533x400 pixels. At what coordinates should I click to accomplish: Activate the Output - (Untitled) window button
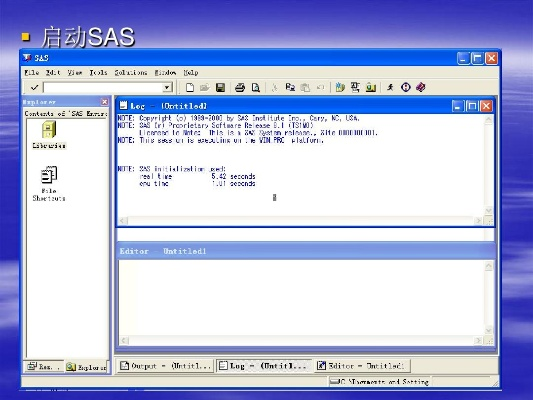[166, 366]
